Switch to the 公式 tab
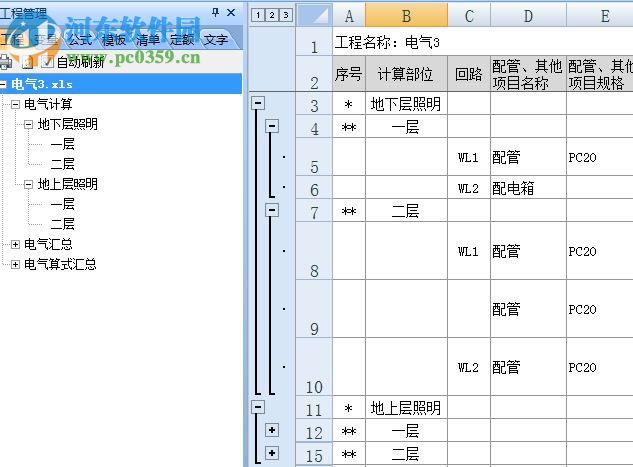Screen dimensions: 633x467 [x=80, y=40]
